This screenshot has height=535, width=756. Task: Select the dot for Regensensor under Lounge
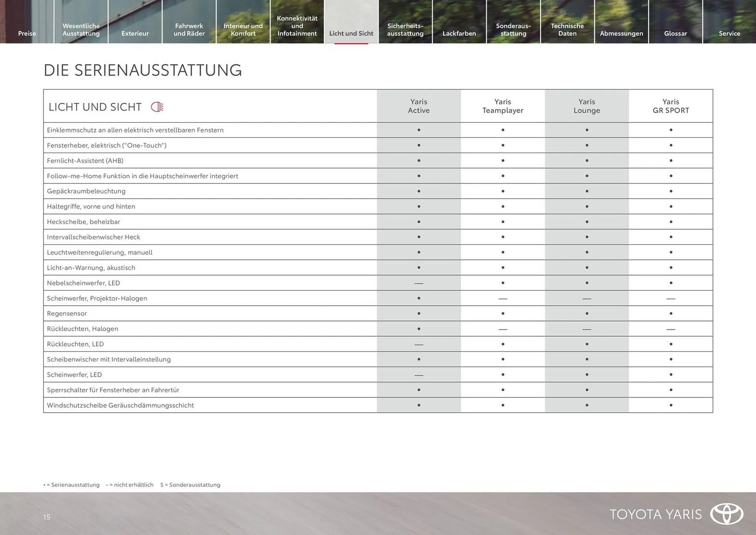[587, 313]
